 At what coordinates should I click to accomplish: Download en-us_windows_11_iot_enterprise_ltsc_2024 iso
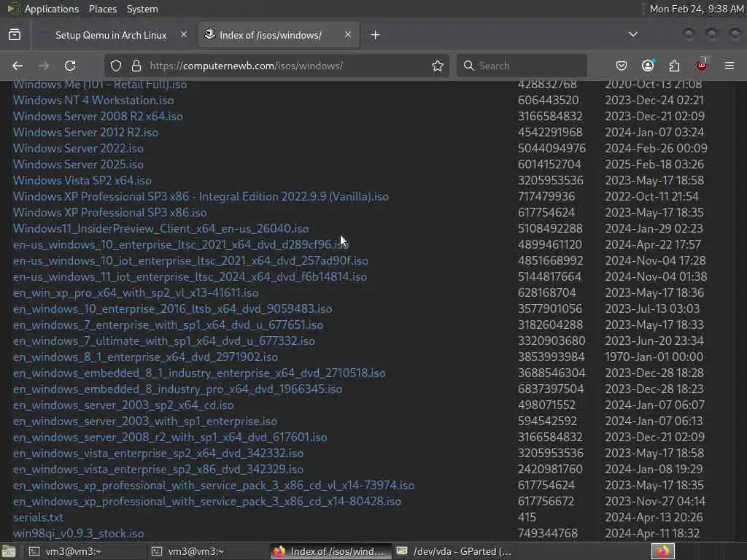point(190,277)
